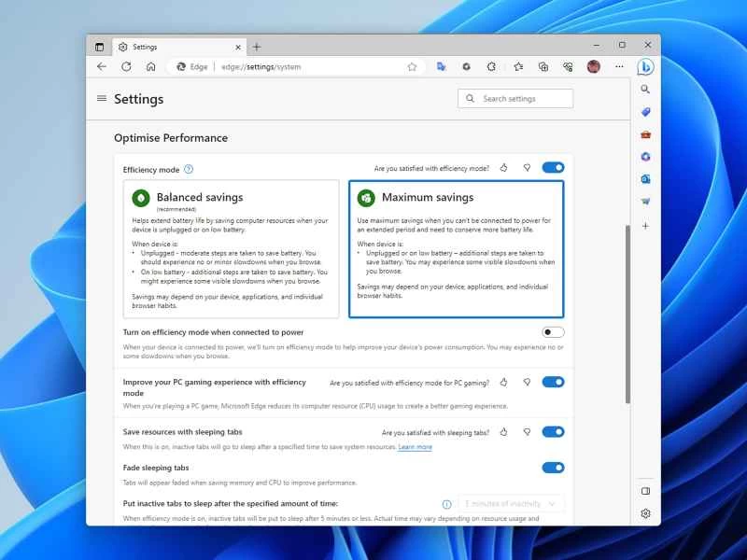Open the Settings hamburger menu

[102, 99]
